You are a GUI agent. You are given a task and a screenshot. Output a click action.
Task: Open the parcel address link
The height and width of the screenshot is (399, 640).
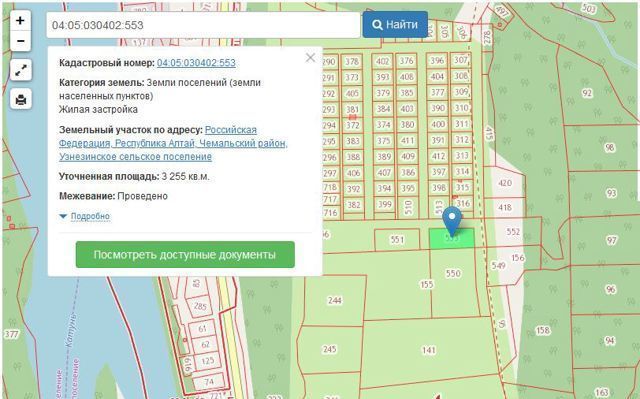(x=173, y=143)
